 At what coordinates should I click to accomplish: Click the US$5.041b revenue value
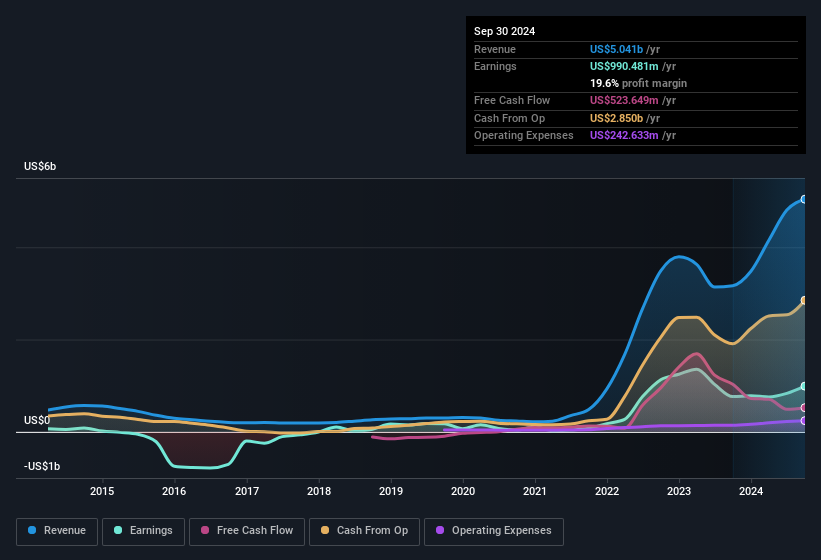[x=616, y=49]
